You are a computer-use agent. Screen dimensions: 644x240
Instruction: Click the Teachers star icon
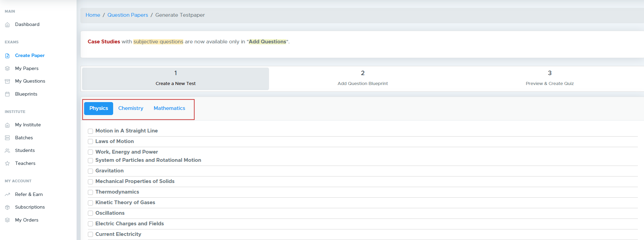(x=7, y=164)
